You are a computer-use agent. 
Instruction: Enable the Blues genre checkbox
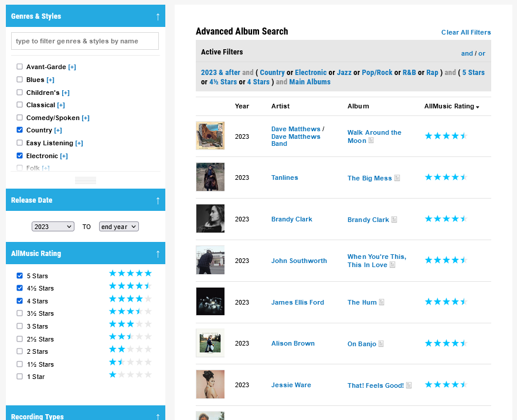point(20,80)
